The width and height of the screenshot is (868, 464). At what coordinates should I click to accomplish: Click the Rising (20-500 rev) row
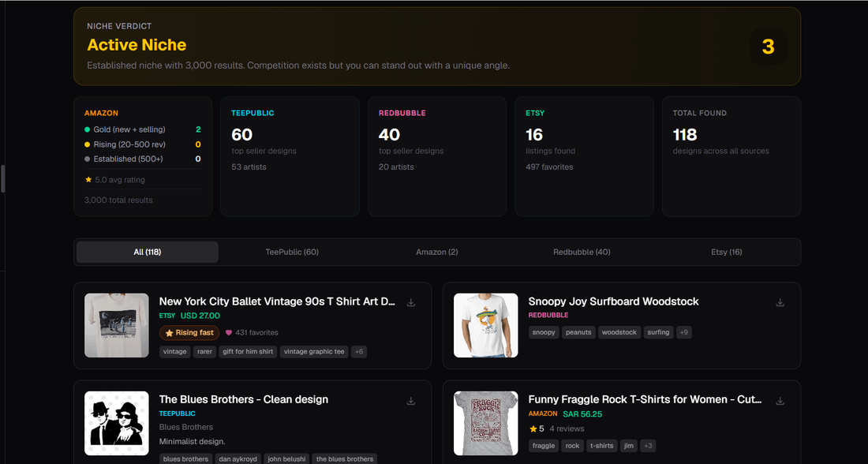[x=143, y=144]
